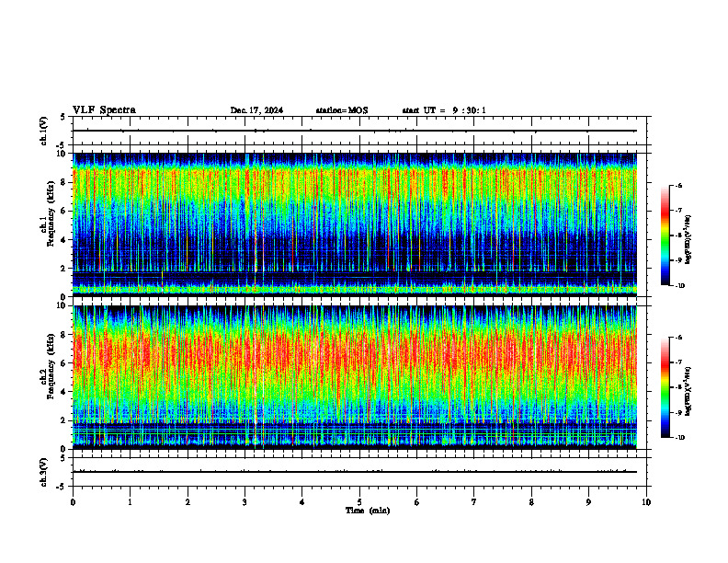The height and width of the screenshot is (563, 728).
Task: Click the "3" tick on the time axis
Action: (245, 502)
